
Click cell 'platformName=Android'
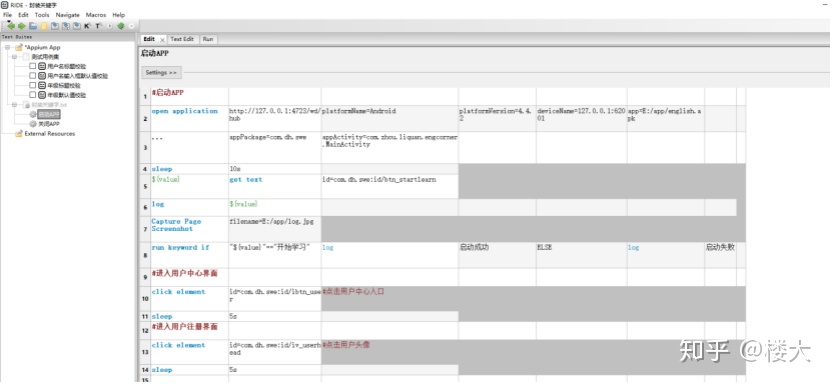pyautogui.click(x=390, y=118)
